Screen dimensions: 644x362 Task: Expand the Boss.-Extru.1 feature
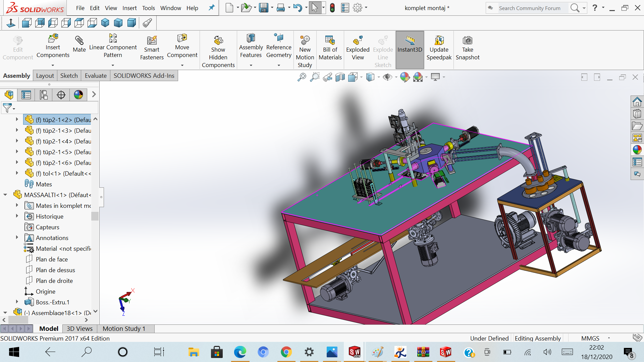click(x=17, y=302)
